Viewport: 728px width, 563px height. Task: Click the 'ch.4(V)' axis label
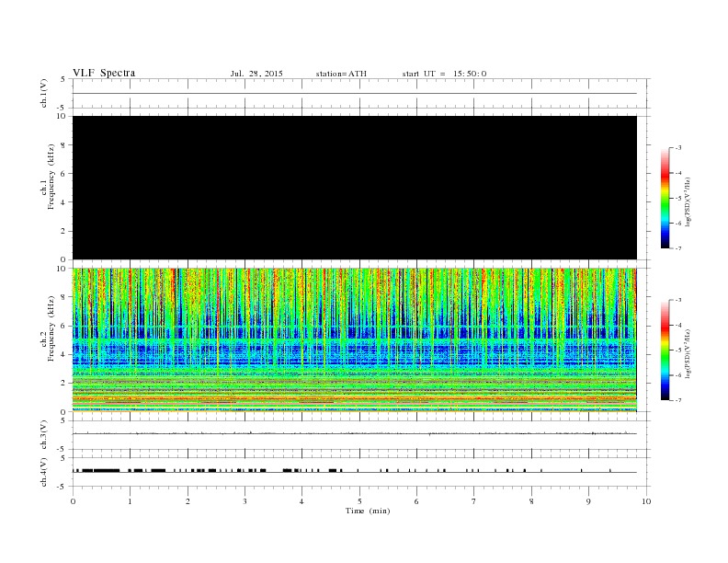pos(43,472)
